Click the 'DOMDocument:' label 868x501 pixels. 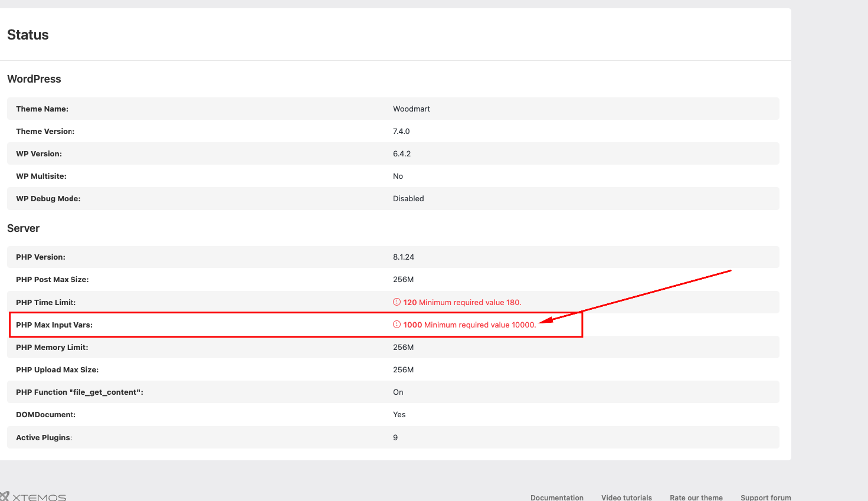tap(46, 415)
